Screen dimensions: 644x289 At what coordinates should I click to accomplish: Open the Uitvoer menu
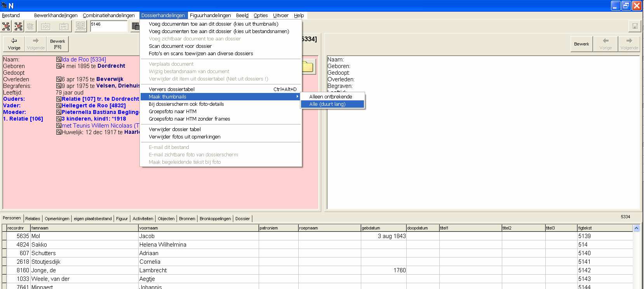[x=281, y=16]
